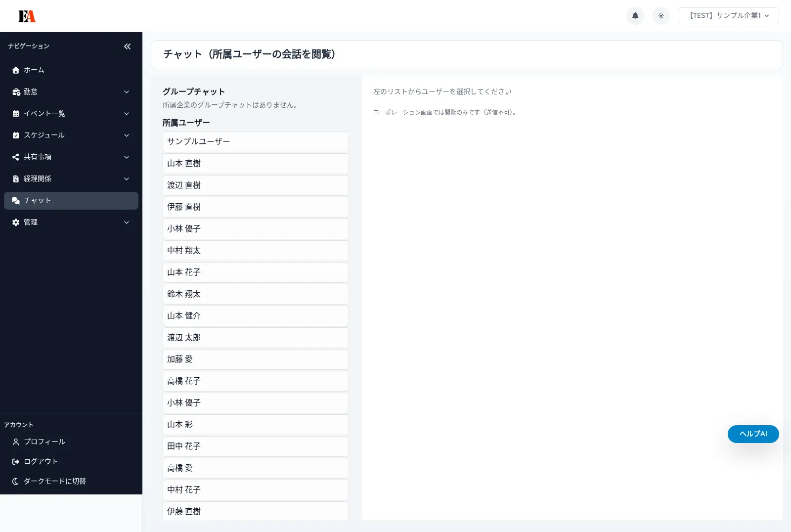Image resolution: width=791 pixels, height=532 pixels.
Task: Open the 経理関係 menu item
Action: click(x=38, y=178)
